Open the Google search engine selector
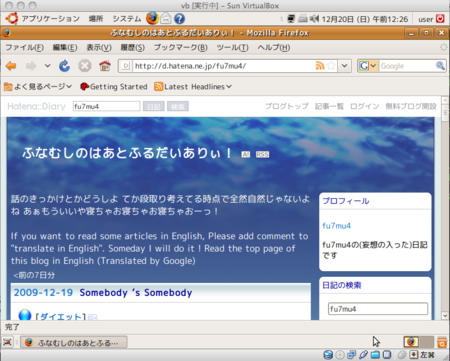The height and width of the screenshot is (361, 450). click(368, 66)
